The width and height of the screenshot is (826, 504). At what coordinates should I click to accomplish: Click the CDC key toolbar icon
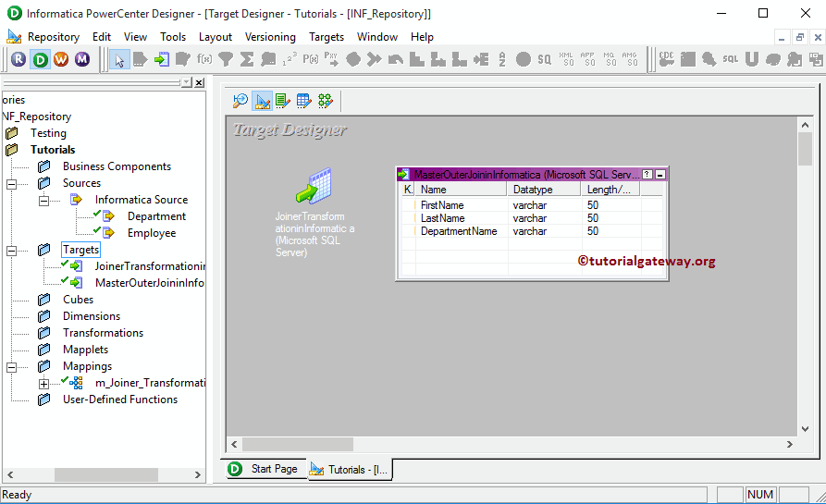(x=666, y=59)
